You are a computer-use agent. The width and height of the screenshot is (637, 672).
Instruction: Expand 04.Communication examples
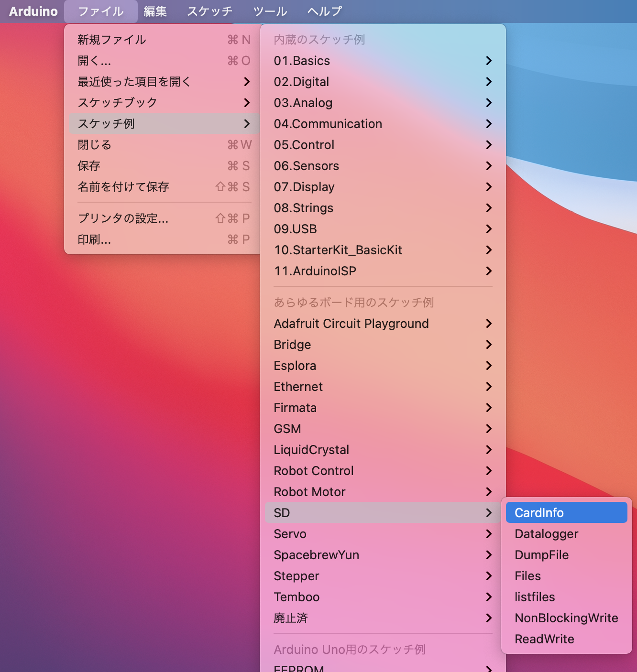coord(383,124)
